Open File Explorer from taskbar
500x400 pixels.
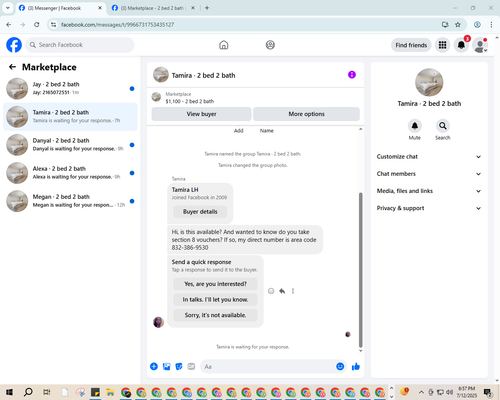click(x=110, y=392)
